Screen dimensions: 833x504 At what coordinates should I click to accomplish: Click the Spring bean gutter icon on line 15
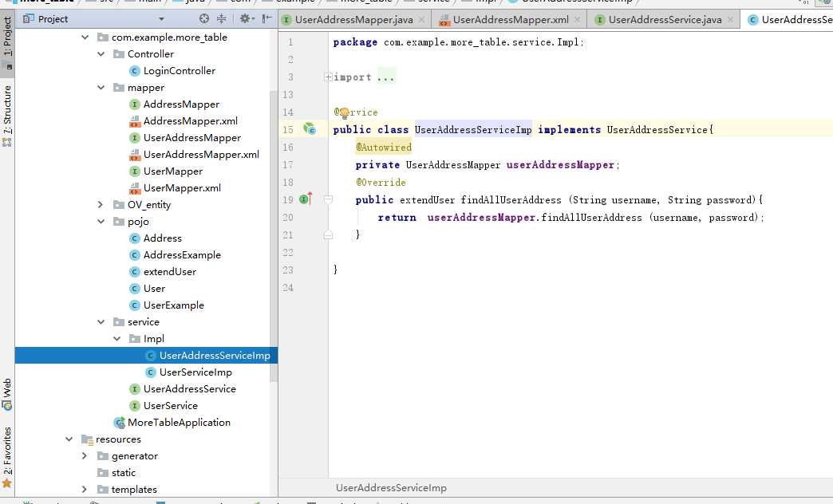click(x=310, y=128)
